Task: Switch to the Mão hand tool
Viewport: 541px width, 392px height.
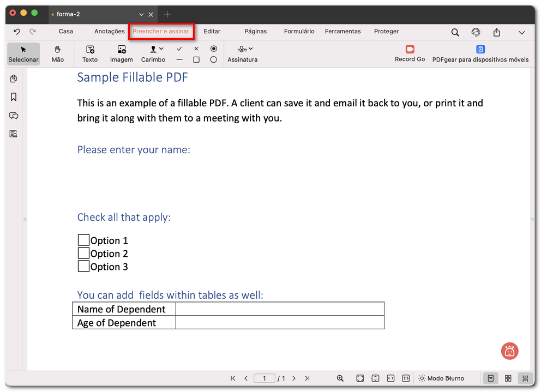Action: [58, 54]
